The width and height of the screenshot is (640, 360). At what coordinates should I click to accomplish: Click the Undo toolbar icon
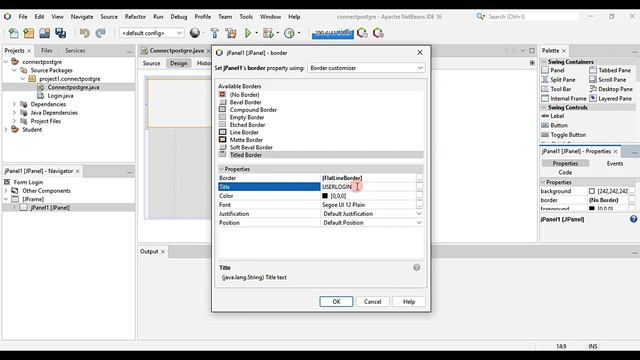pyautogui.click(x=84, y=33)
